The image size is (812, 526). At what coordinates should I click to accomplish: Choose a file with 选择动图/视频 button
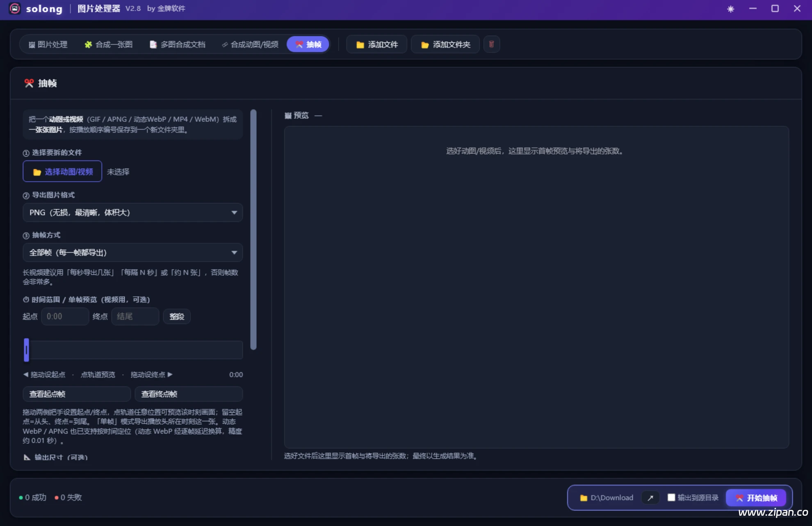pos(62,172)
